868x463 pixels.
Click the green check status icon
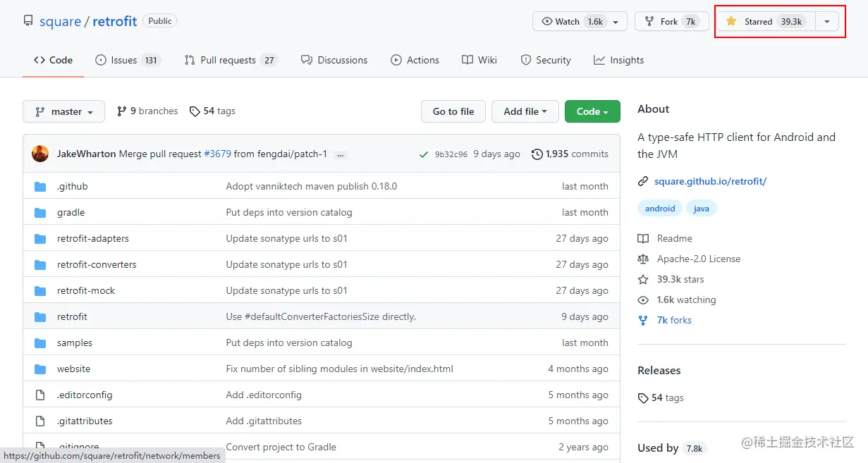pyautogui.click(x=423, y=154)
